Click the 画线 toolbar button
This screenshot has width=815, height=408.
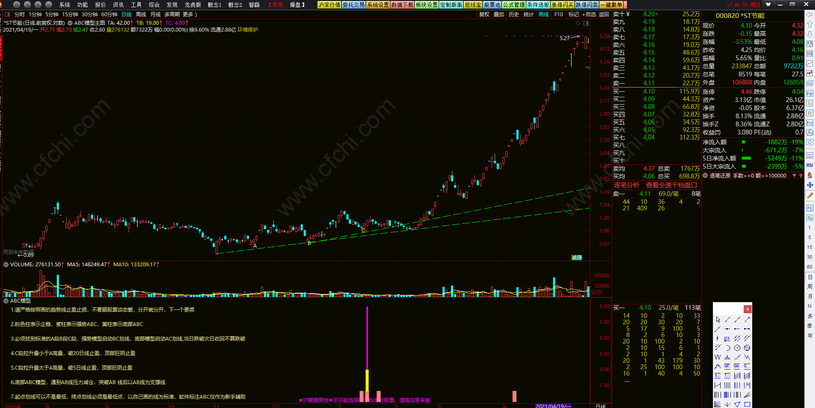(x=543, y=15)
